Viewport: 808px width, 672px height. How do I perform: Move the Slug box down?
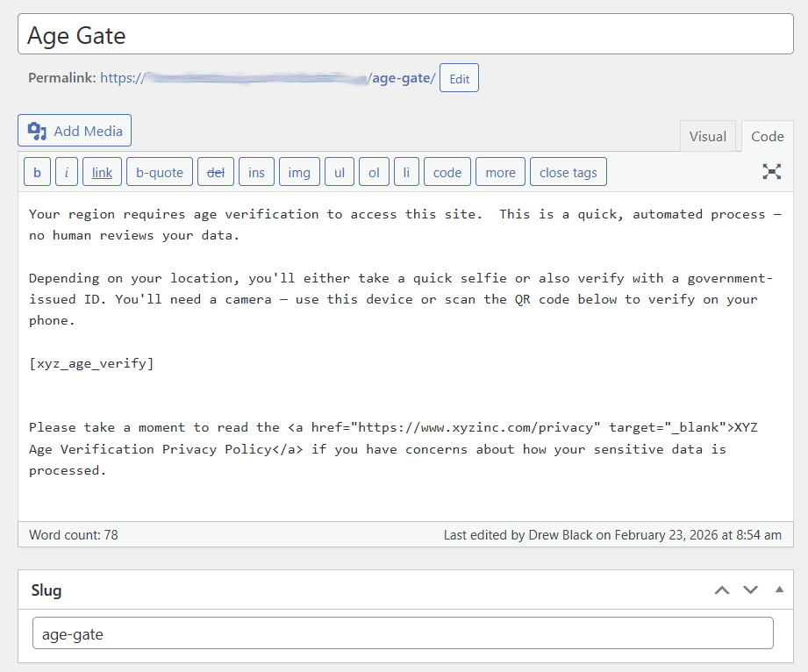coord(750,590)
